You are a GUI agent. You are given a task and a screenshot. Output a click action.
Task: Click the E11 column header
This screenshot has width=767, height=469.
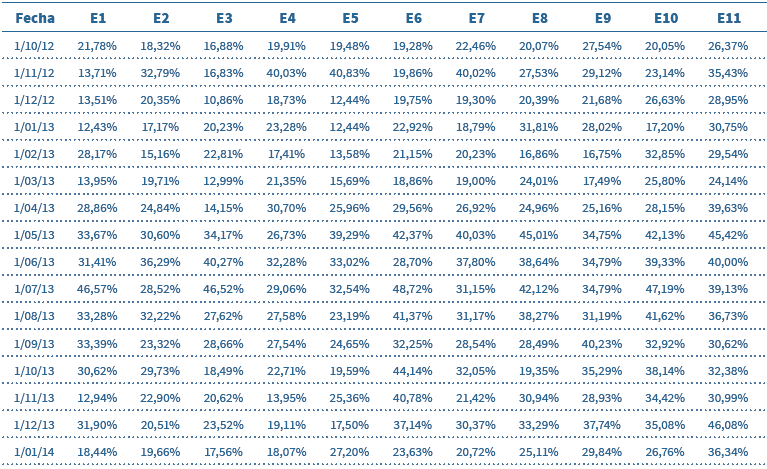728,19
